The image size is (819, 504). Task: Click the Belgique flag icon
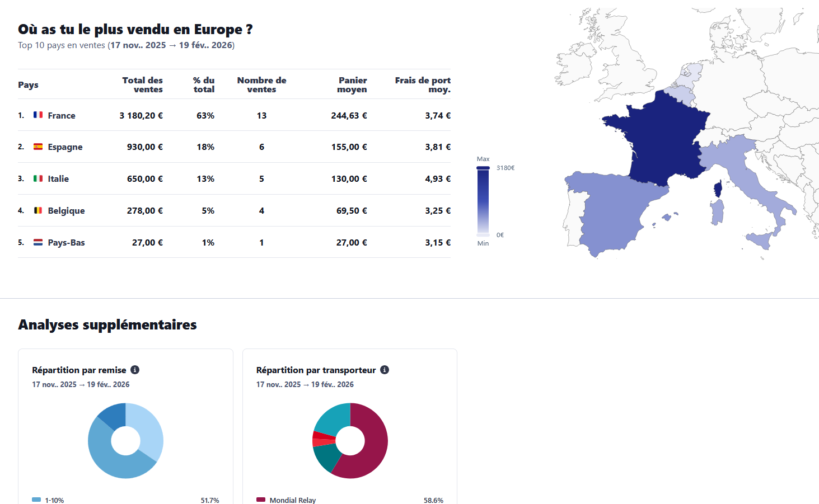[38, 210]
